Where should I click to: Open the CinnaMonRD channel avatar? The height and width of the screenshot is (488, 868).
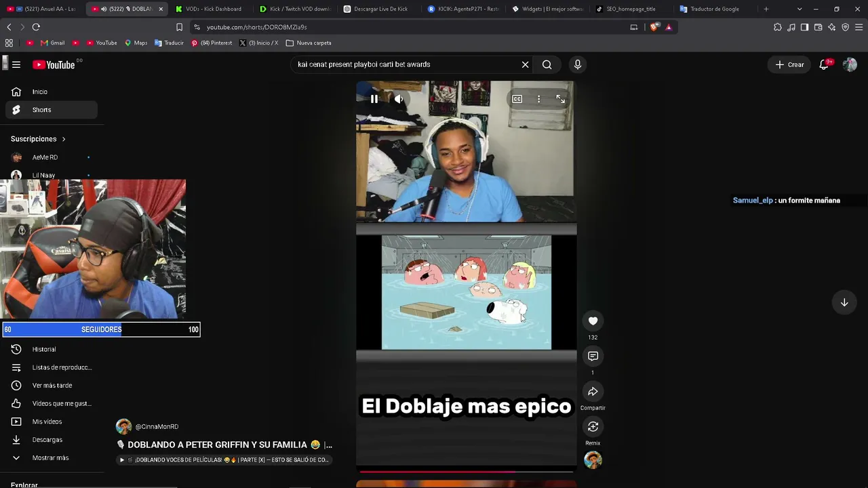pyautogui.click(x=123, y=426)
